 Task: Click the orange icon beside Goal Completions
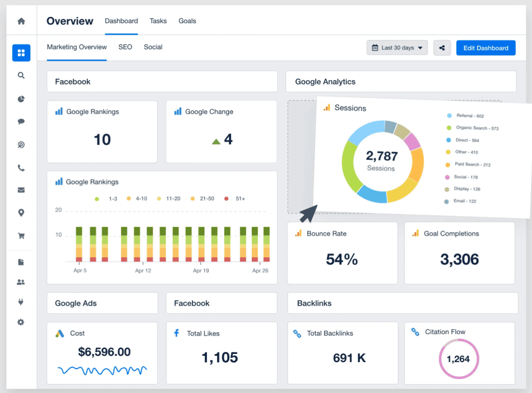pyautogui.click(x=415, y=233)
